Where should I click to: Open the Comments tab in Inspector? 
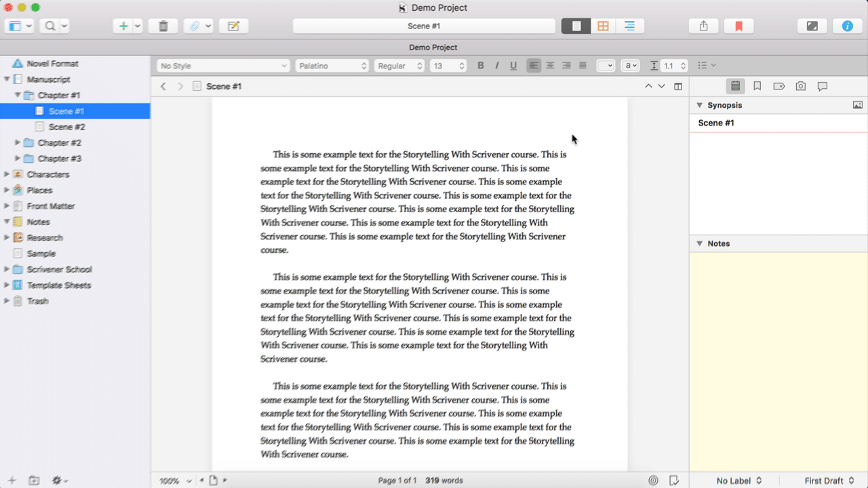823,86
